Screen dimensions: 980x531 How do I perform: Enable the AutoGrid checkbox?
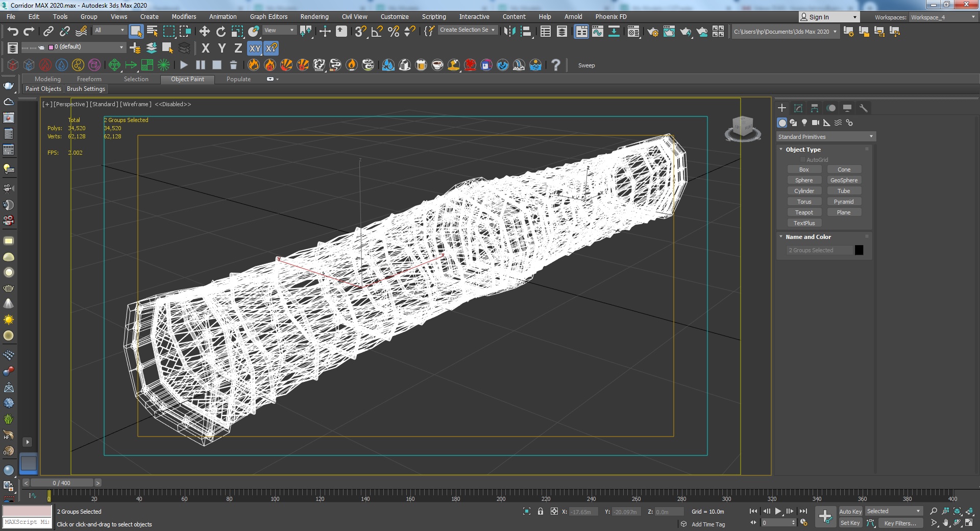(x=802, y=160)
